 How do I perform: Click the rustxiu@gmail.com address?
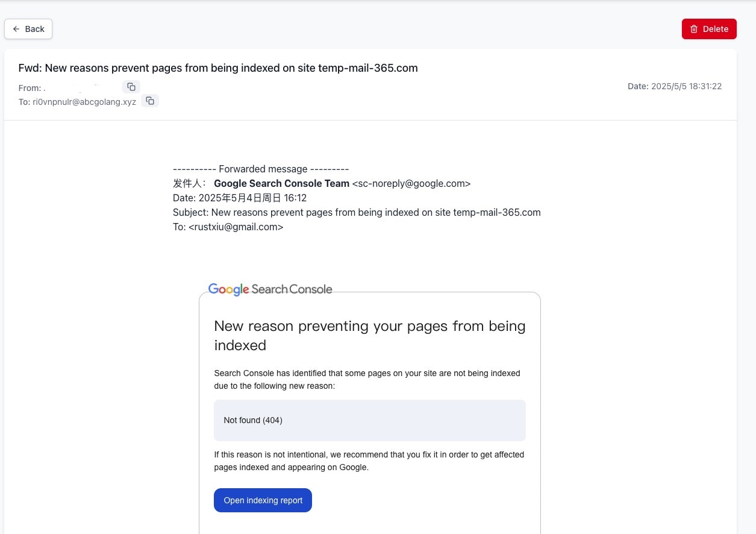coord(236,227)
